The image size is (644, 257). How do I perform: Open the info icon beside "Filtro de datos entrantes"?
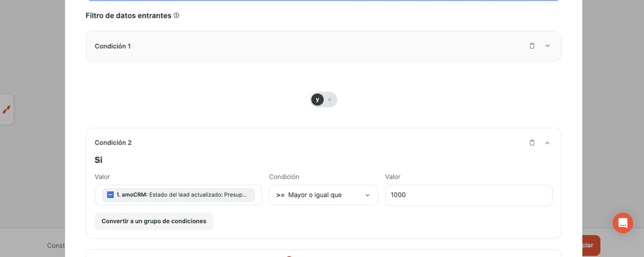click(x=177, y=16)
